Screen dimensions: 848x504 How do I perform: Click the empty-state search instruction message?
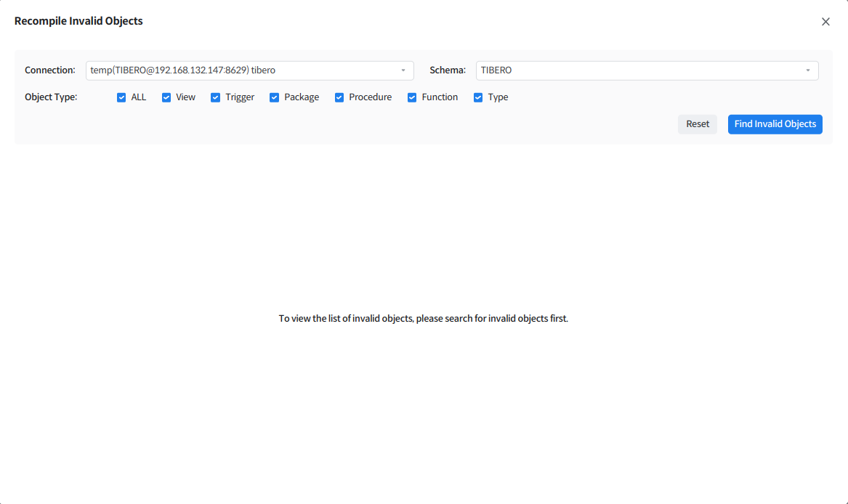[x=423, y=319]
